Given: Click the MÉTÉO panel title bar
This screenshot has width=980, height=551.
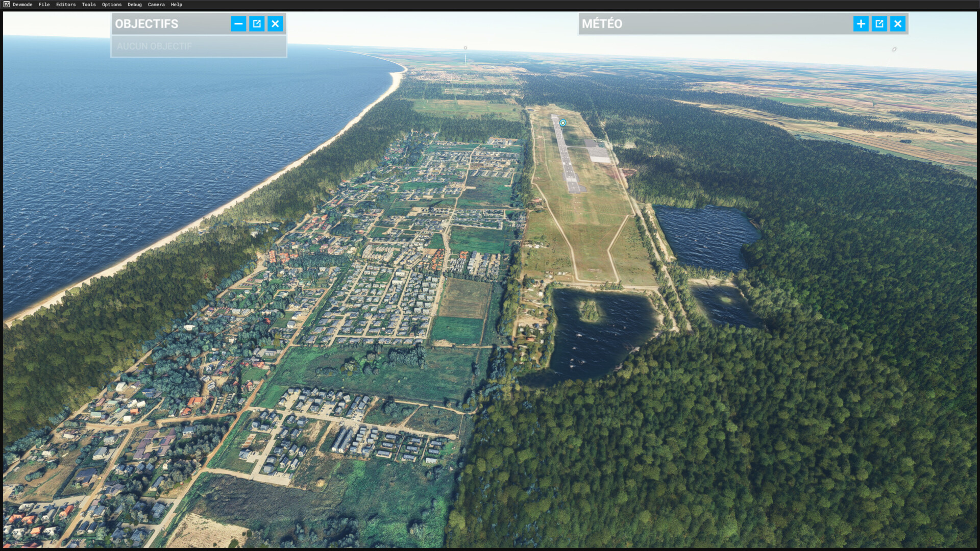Looking at the screenshot, I should tap(715, 23).
